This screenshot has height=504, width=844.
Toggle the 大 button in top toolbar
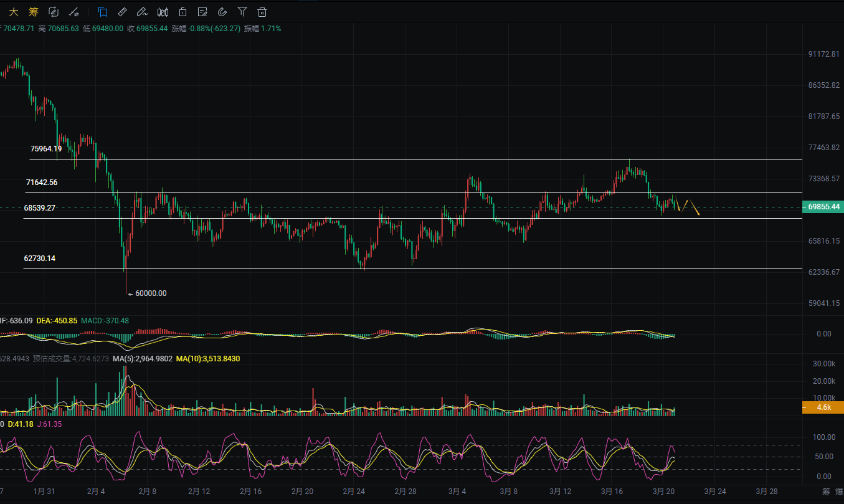click(x=14, y=11)
